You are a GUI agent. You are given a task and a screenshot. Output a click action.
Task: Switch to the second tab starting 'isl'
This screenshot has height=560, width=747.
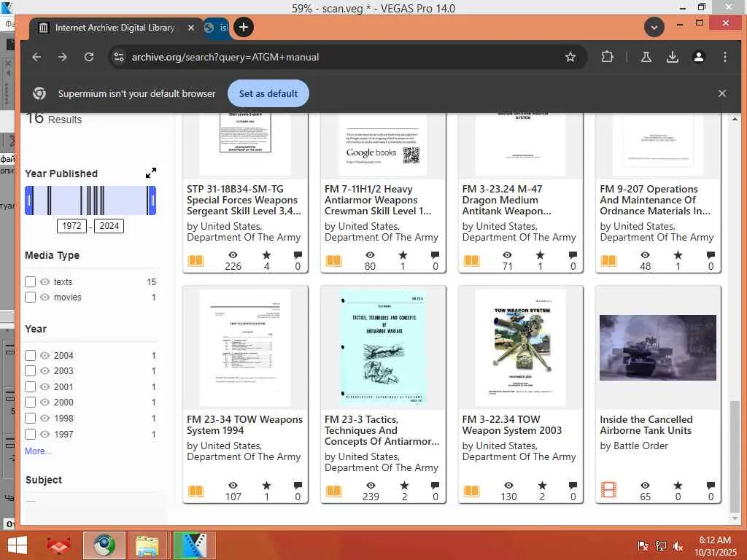217,28
